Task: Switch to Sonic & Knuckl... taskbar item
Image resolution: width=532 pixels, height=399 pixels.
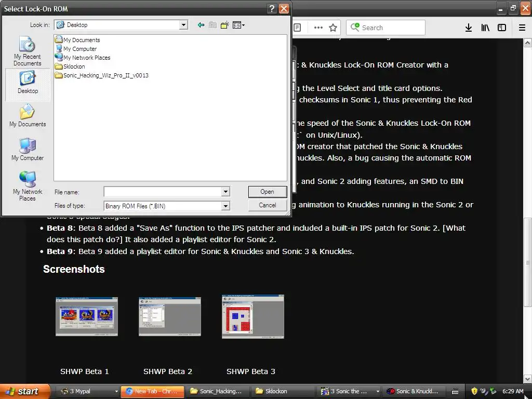Action: pos(413,391)
